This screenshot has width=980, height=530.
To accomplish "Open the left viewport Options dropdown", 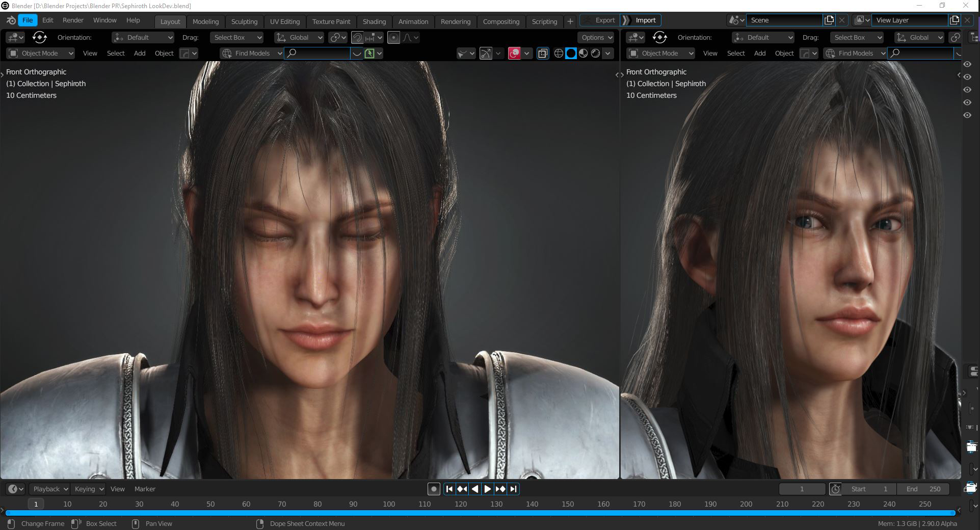I will (596, 38).
